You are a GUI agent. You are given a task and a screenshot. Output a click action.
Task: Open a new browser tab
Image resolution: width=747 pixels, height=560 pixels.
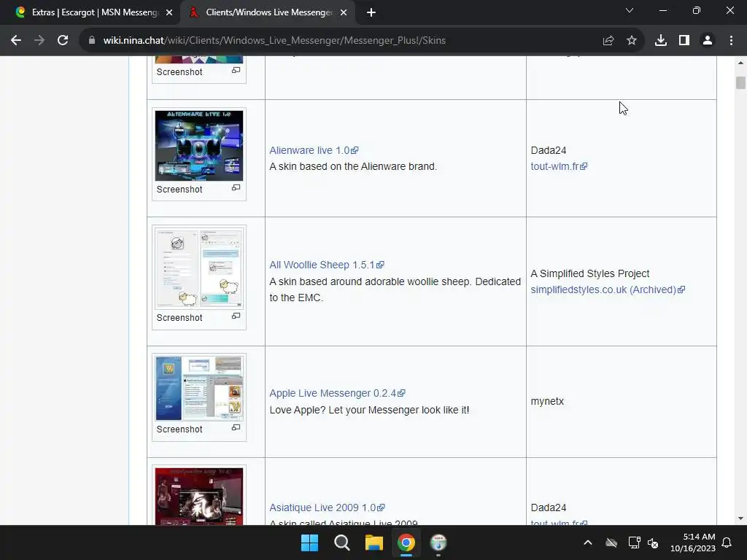371,12
